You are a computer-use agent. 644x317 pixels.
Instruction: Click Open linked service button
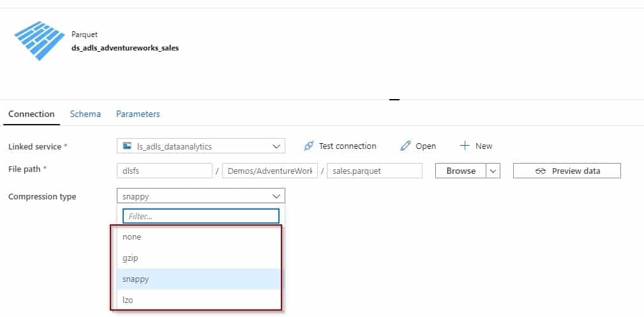(418, 146)
